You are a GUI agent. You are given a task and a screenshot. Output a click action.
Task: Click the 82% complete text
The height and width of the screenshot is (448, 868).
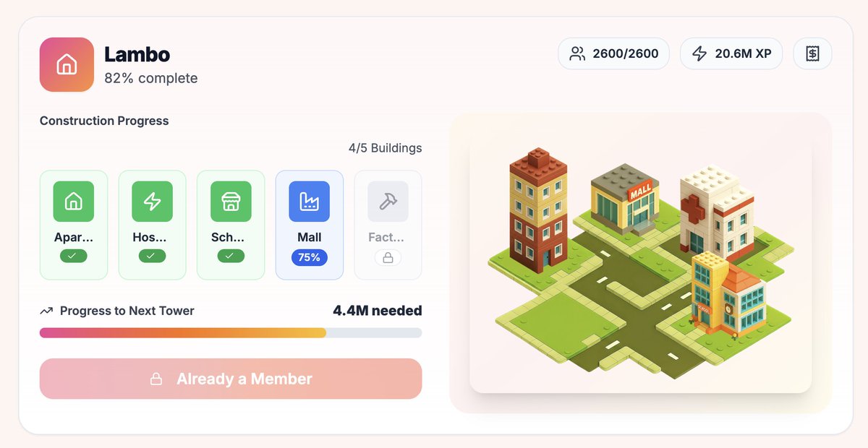pos(150,78)
